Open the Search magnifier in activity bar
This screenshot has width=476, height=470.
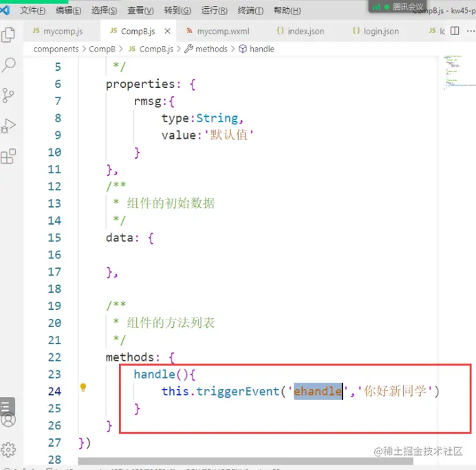point(8,65)
